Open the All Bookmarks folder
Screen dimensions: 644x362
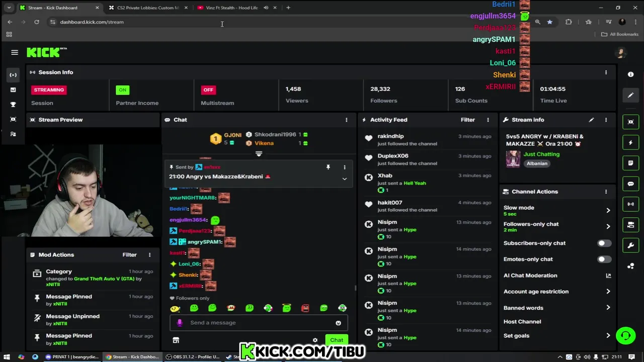620,34
